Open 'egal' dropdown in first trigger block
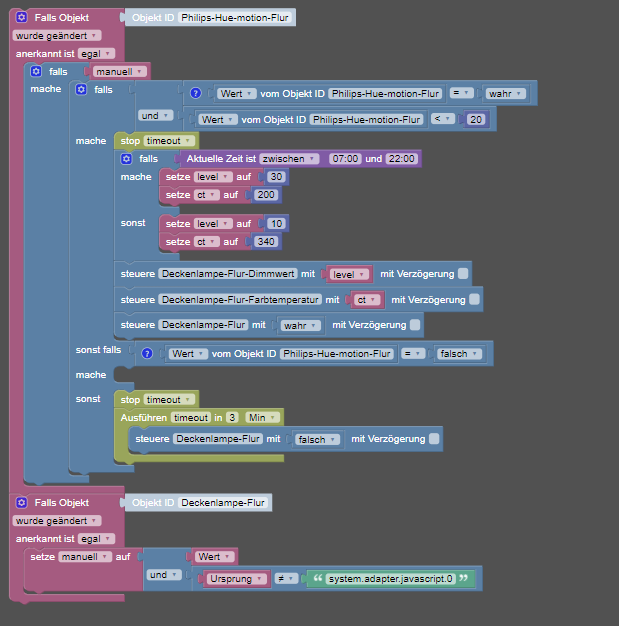The width and height of the screenshot is (619, 626). (x=96, y=53)
